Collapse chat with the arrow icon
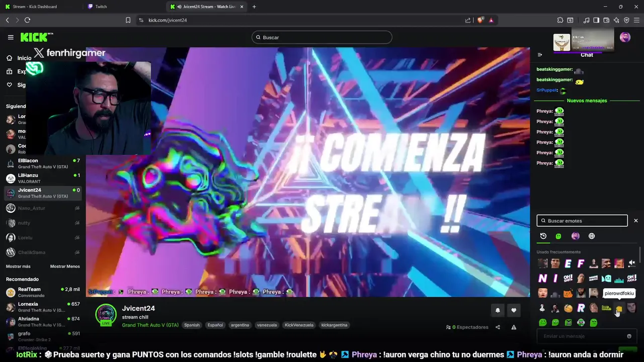 pos(540,55)
